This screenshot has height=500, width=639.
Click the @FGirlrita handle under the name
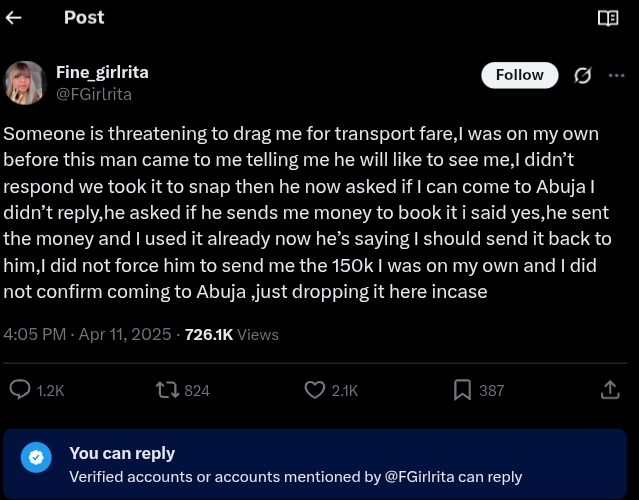pos(93,94)
